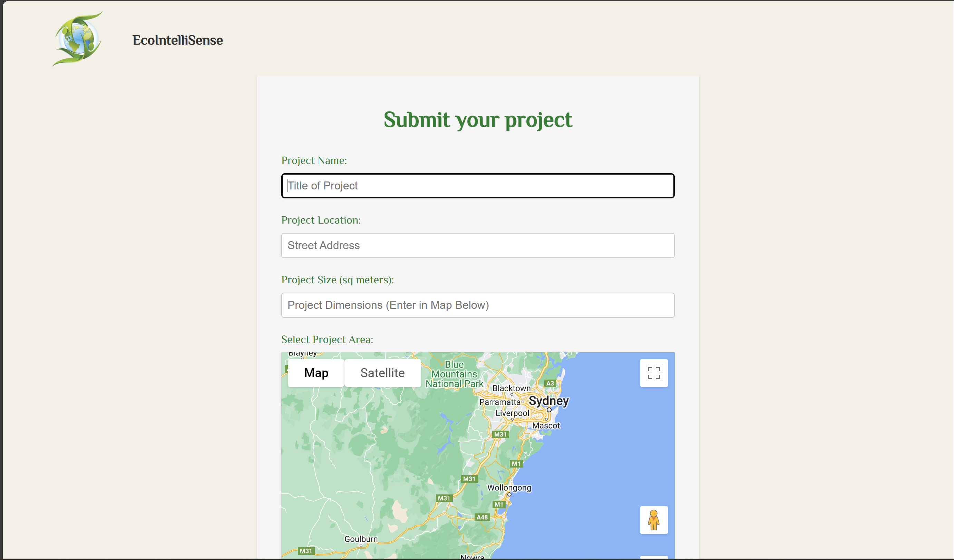Image resolution: width=954 pixels, height=560 pixels.
Task: Toggle fullscreen map view icon
Action: tap(653, 373)
